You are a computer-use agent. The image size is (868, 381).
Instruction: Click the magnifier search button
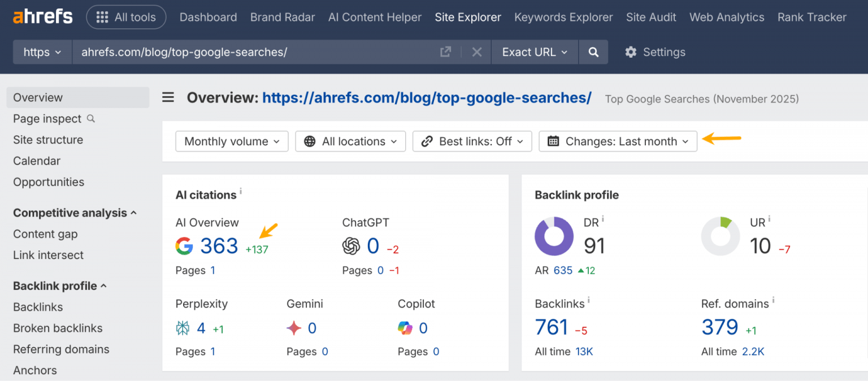(593, 52)
